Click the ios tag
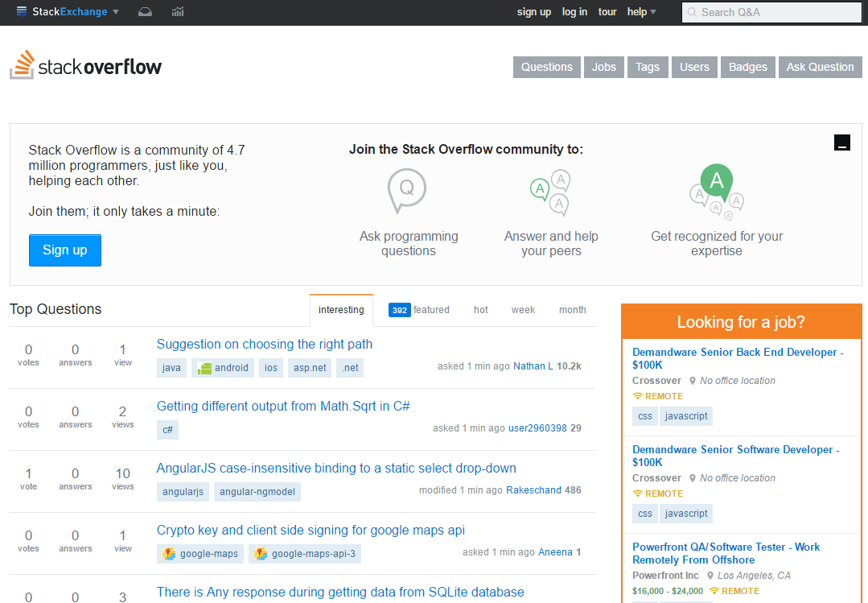Screen dimensions: 868x603 tap(271, 367)
